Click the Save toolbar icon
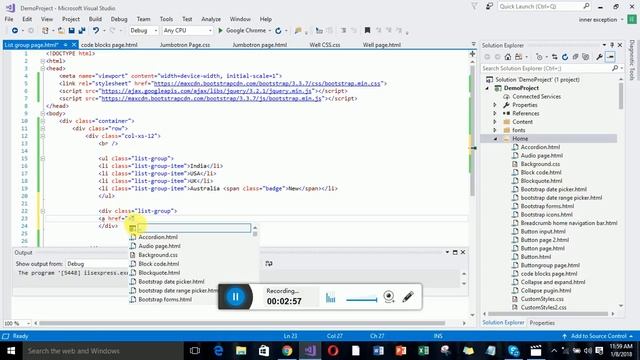 click(71, 31)
